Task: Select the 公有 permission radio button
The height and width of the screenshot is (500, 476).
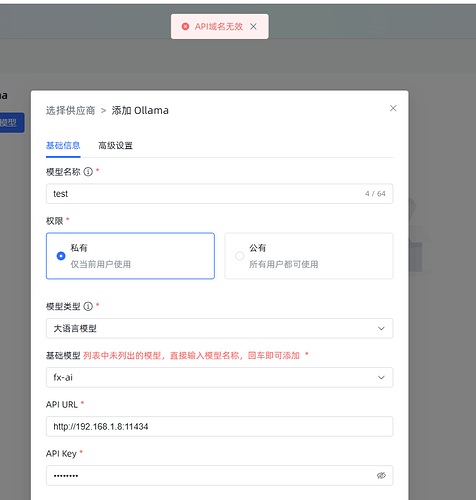Action: coord(239,256)
